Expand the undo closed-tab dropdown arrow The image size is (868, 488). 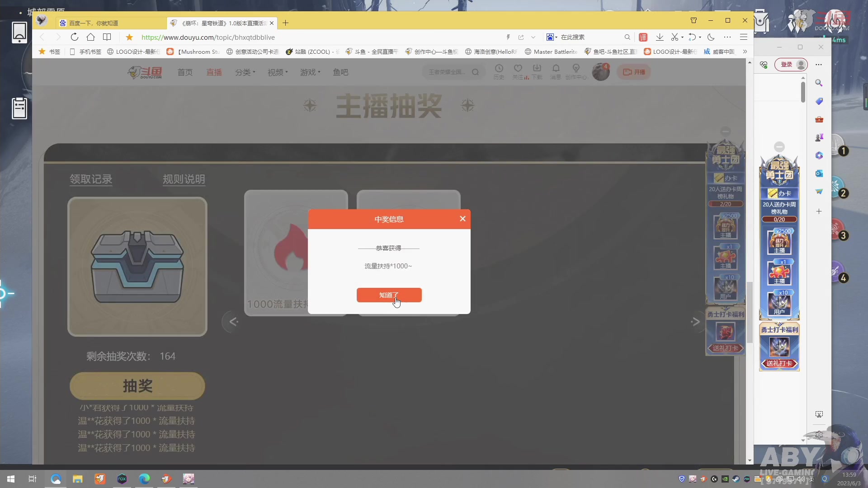(700, 37)
